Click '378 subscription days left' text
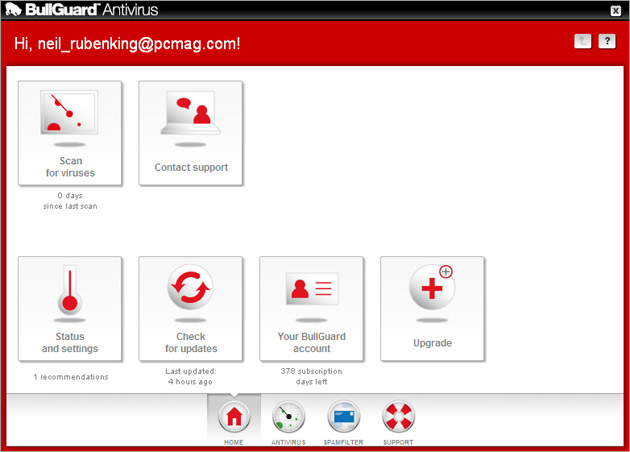The image size is (630, 452). point(311,376)
